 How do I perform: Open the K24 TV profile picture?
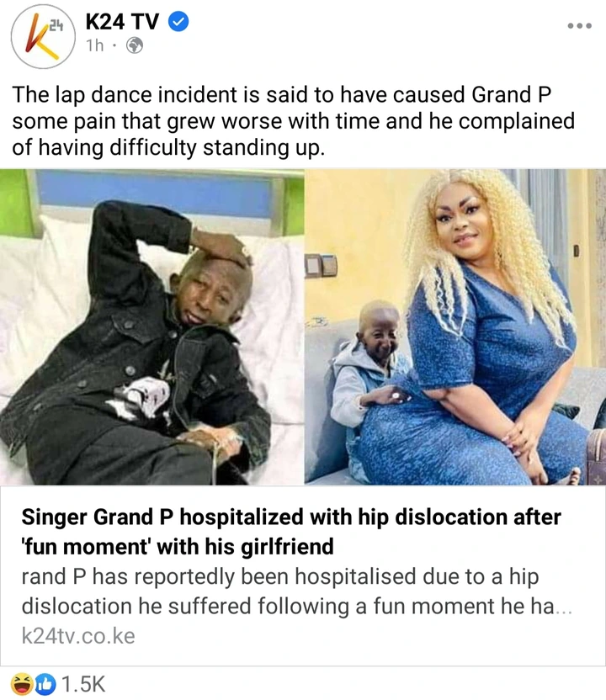point(43,35)
